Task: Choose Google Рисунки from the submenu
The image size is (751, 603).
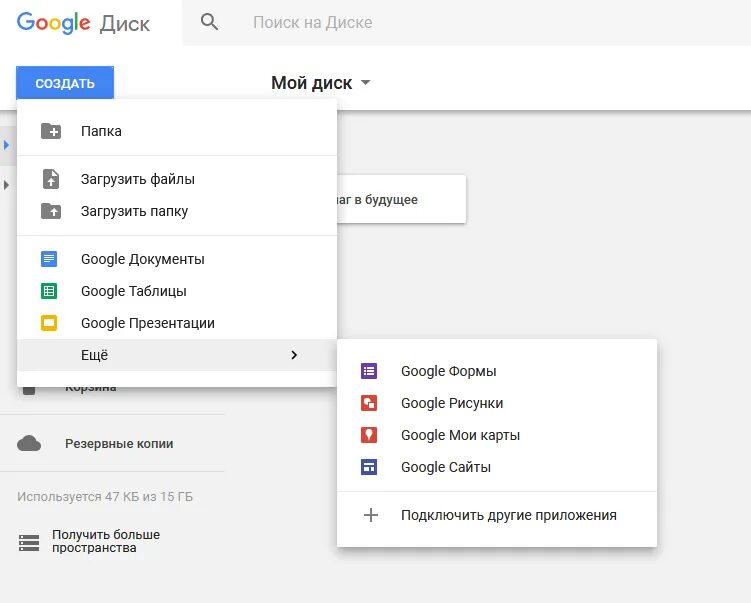Action: pos(497,403)
